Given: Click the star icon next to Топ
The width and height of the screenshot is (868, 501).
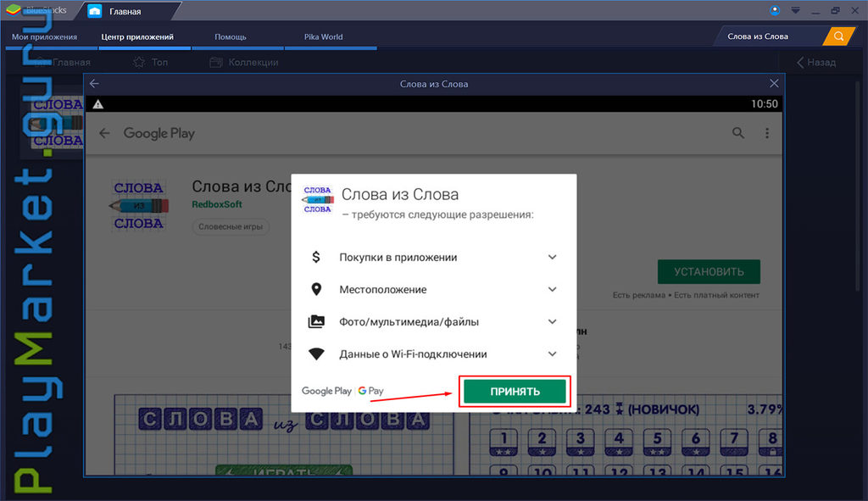Looking at the screenshot, I should point(138,62).
